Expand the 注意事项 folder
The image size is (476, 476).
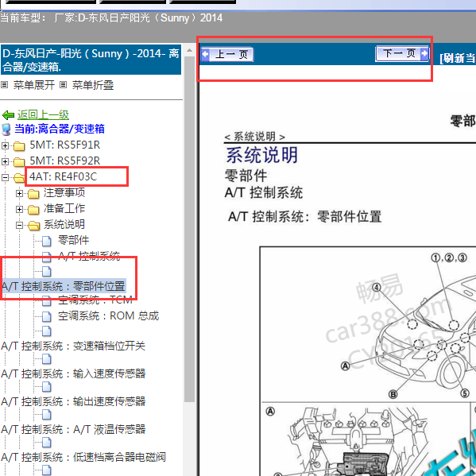click(19, 193)
